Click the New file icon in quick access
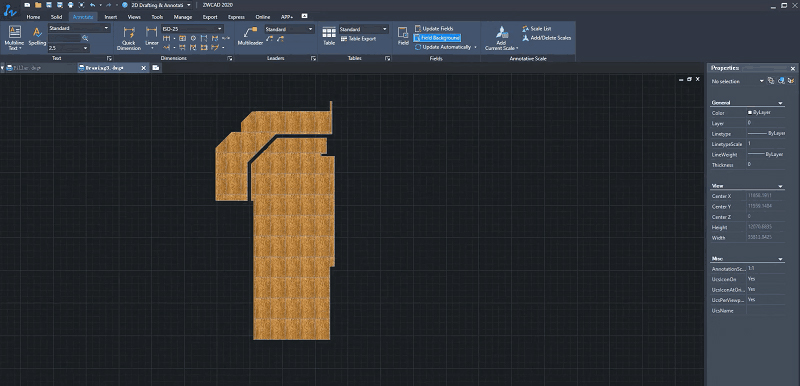The image size is (800, 386). tap(27, 5)
